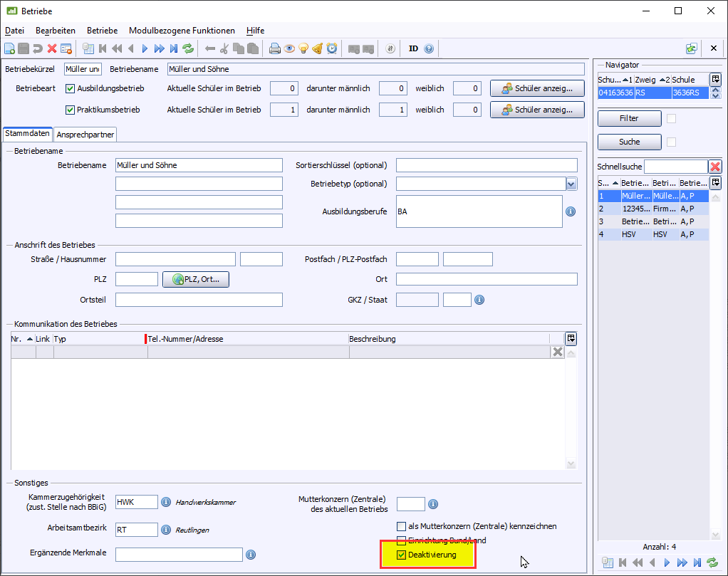Click the blue help question mark icon
The height and width of the screenshot is (576, 728).
pos(429,48)
